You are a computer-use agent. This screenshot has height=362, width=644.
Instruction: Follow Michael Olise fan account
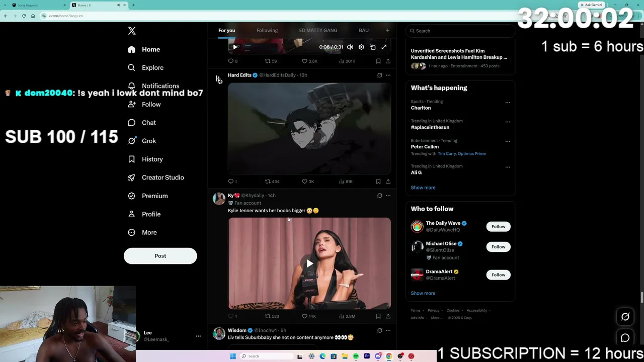click(x=498, y=247)
